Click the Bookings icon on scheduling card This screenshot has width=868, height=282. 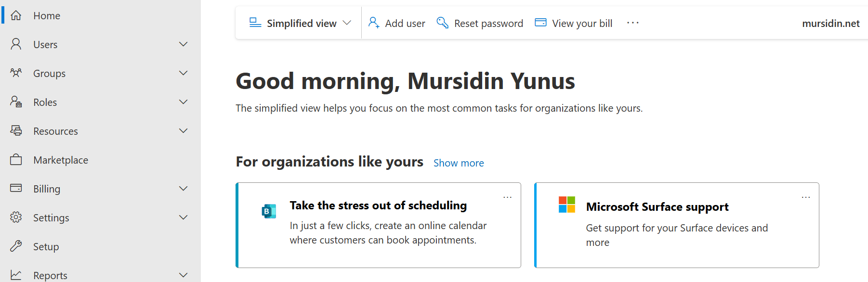point(269,211)
